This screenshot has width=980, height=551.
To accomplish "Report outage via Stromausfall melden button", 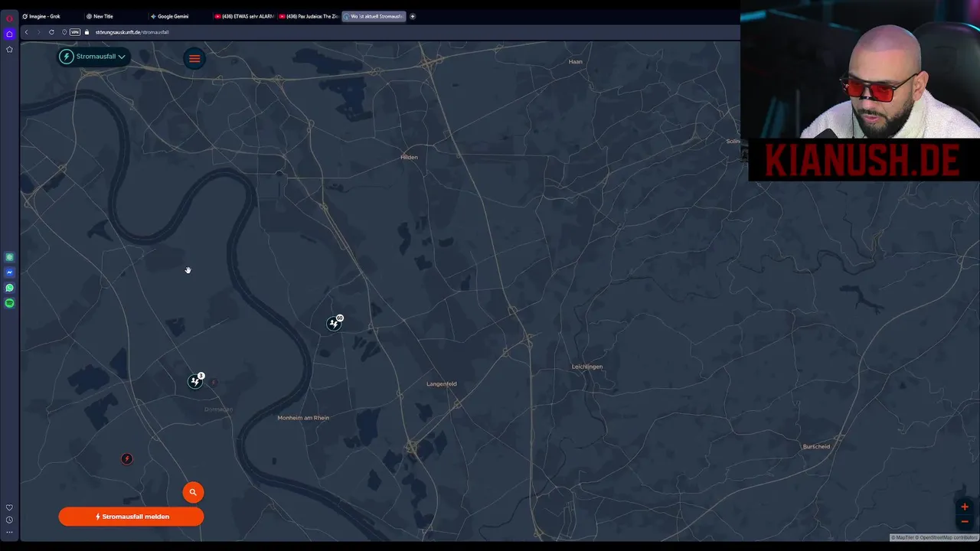I will tap(131, 517).
